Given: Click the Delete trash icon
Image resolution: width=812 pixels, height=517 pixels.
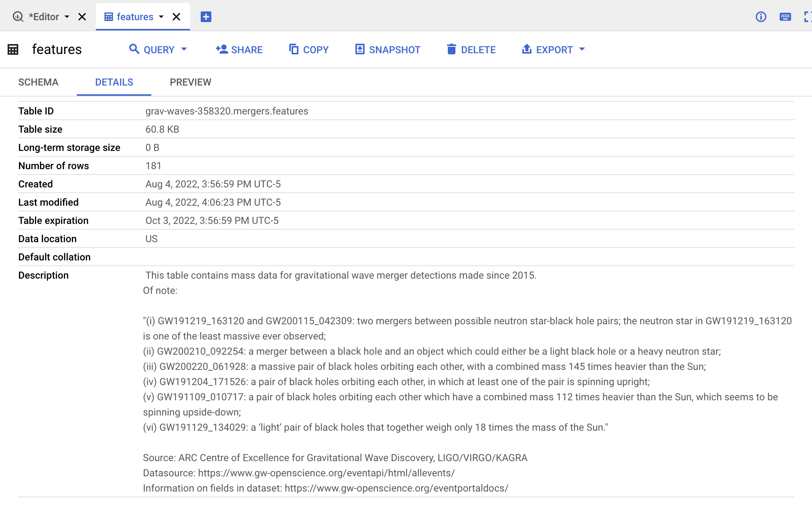Looking at the screenshot, I should pyautogui.click(x=451, y=49).
